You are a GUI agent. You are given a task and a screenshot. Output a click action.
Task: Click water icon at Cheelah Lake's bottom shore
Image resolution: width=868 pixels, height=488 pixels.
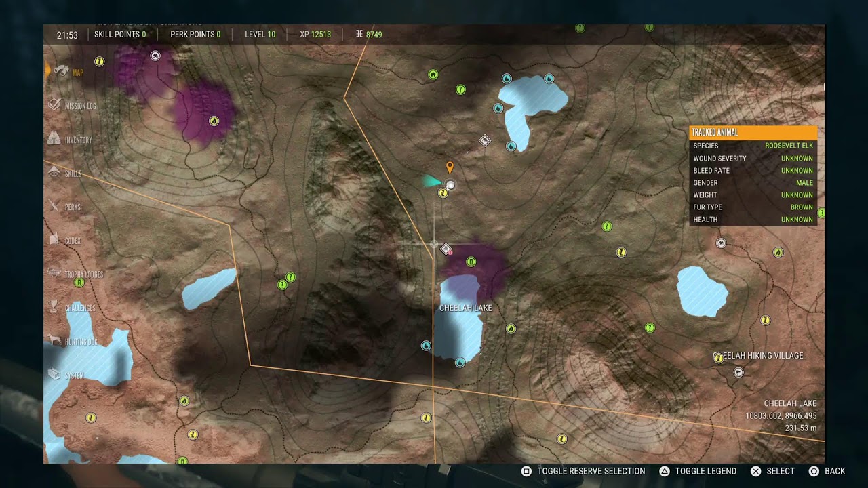(x=460, y=363)
